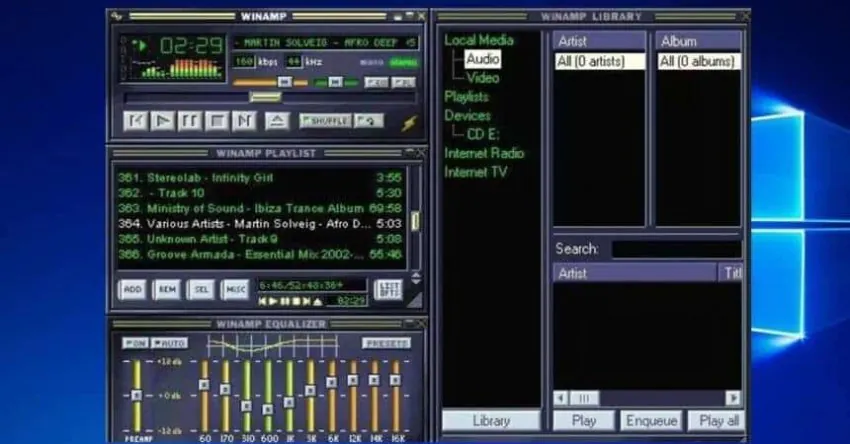Open the Winamp main menu icon in title bar

click(117, 16)
